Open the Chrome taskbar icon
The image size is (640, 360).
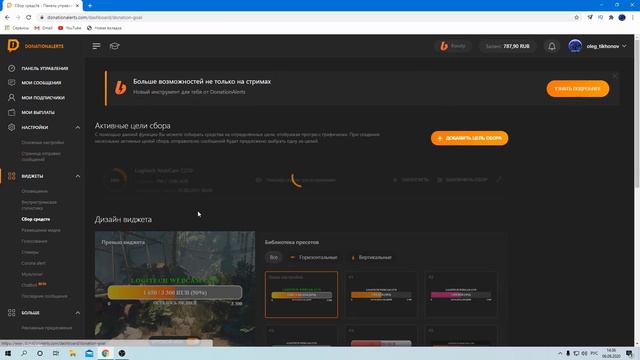(105, 353)
